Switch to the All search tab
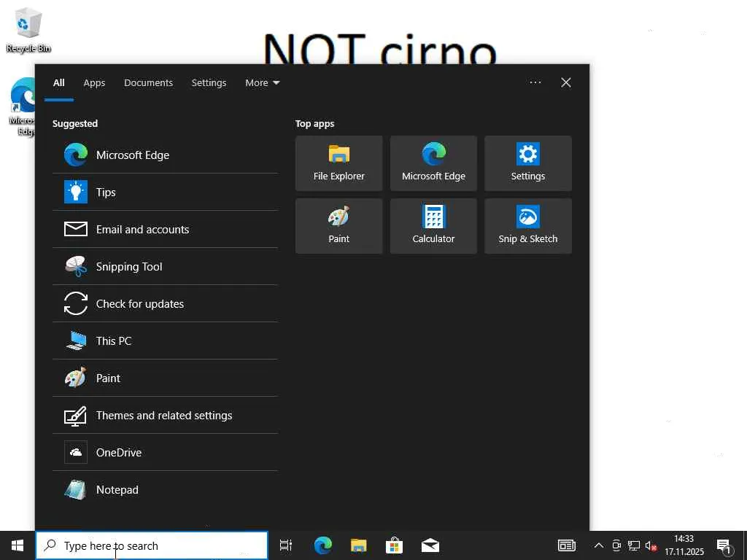The height and width of the screenshot is (560, 747). point(59,82)
